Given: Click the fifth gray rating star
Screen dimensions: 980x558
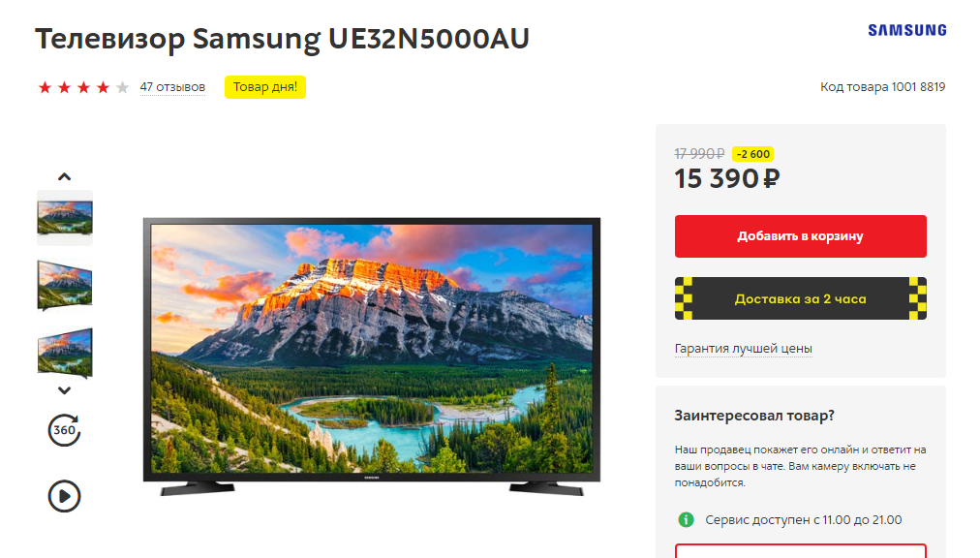Looking at the screenshot, I should coord(122,87).
